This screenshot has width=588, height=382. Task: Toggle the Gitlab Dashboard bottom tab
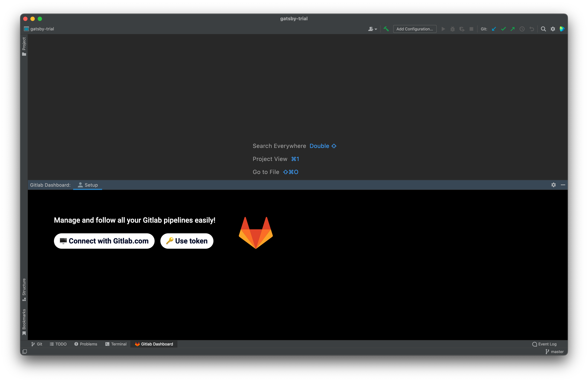[154, 344]
